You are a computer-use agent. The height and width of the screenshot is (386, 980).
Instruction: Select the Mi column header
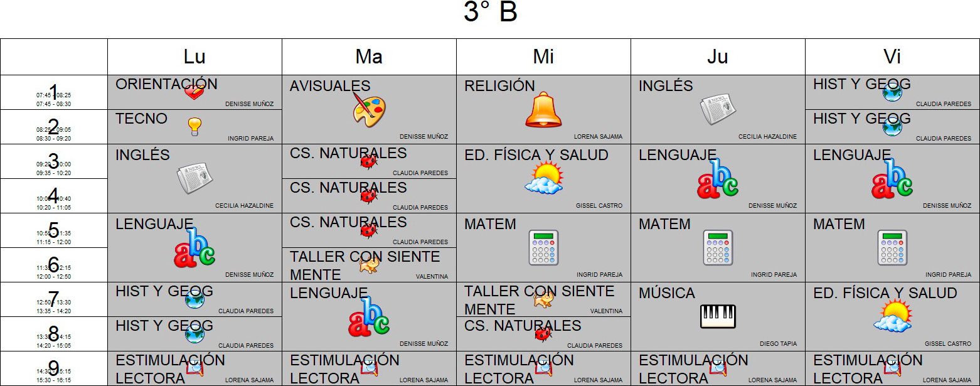click(x=543, y=57)
